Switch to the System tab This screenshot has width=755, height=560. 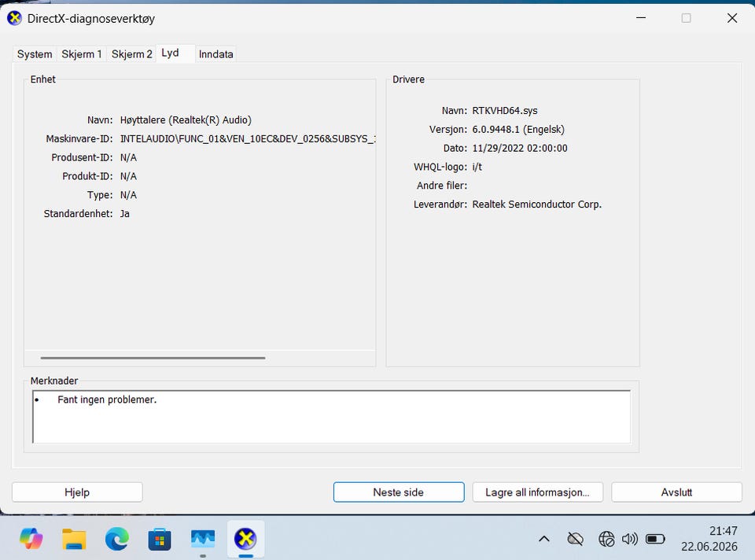(35, 54)
